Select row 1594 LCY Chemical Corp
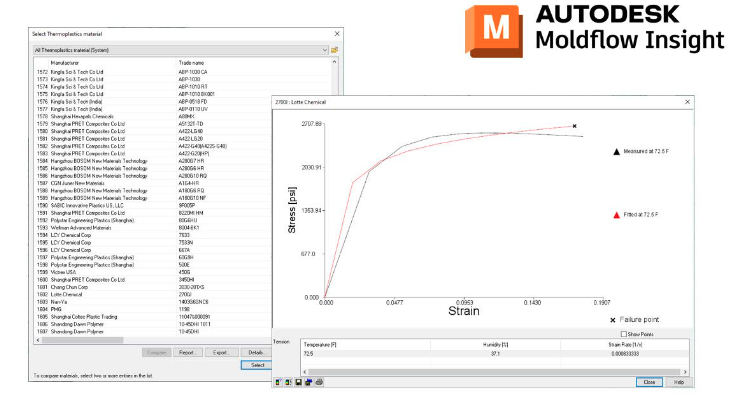Screen dimensions: 729x405 pos(153,235)
